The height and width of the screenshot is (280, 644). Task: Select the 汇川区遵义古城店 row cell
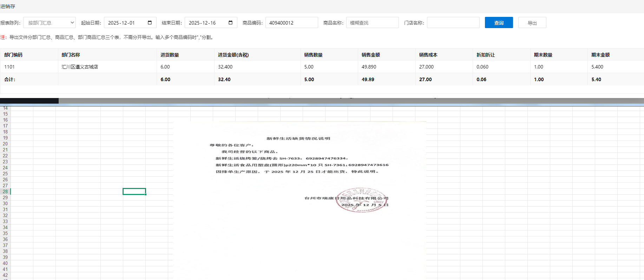point(80,67)
